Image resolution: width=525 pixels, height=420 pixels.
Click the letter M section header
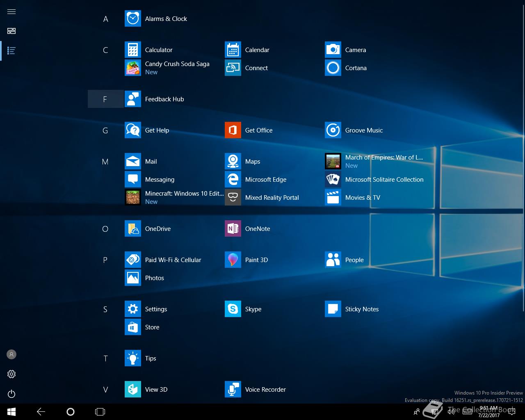tap(105, 162)
